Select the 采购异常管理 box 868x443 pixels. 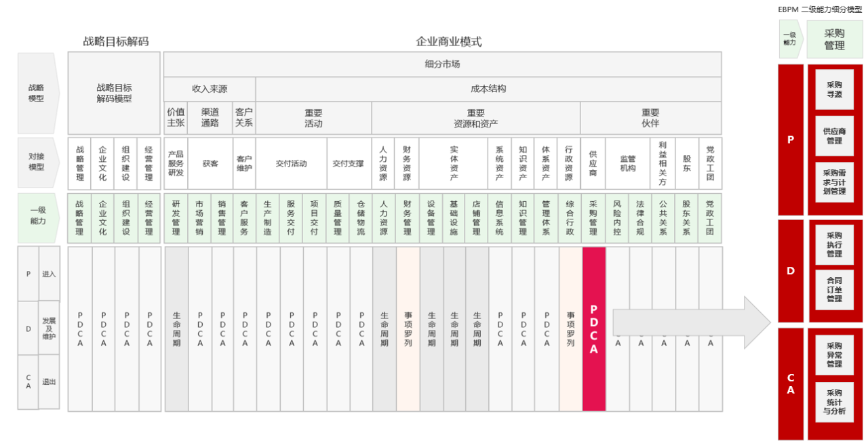[834, 355]
